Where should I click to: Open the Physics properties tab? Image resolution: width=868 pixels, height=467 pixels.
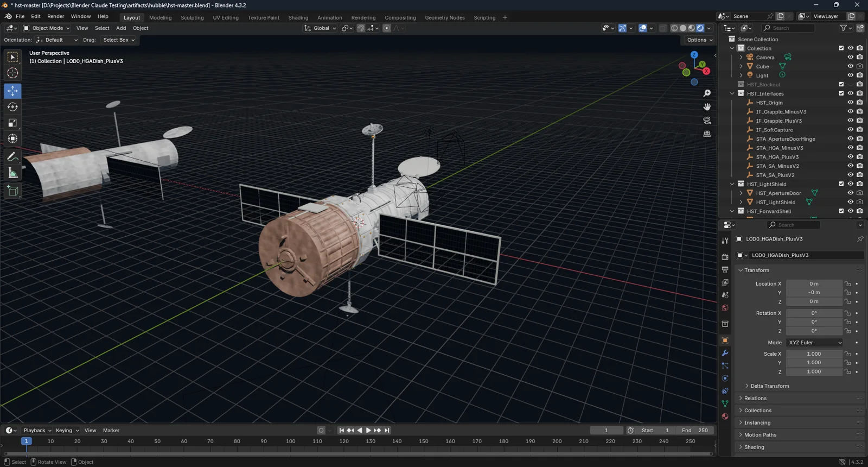[725, 378]
